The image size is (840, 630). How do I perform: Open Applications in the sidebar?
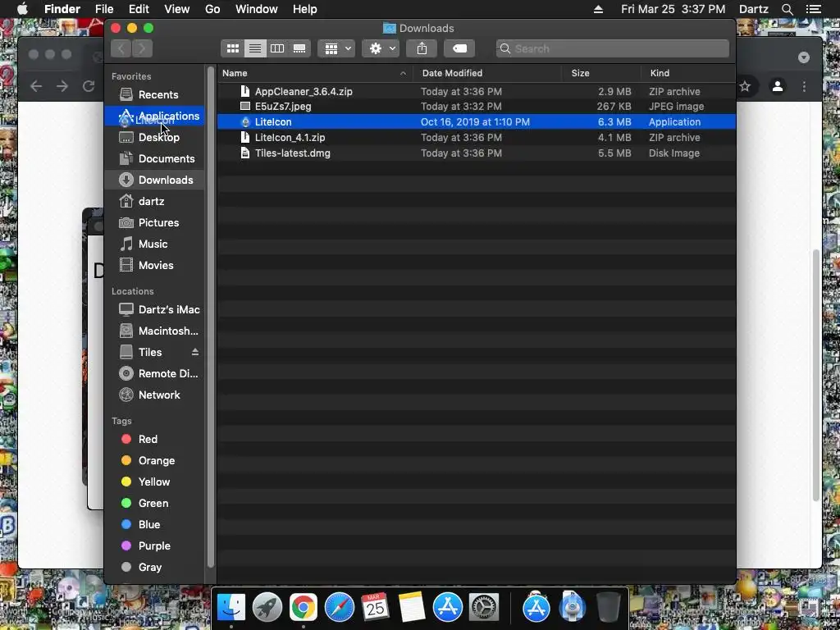point(154,116)
